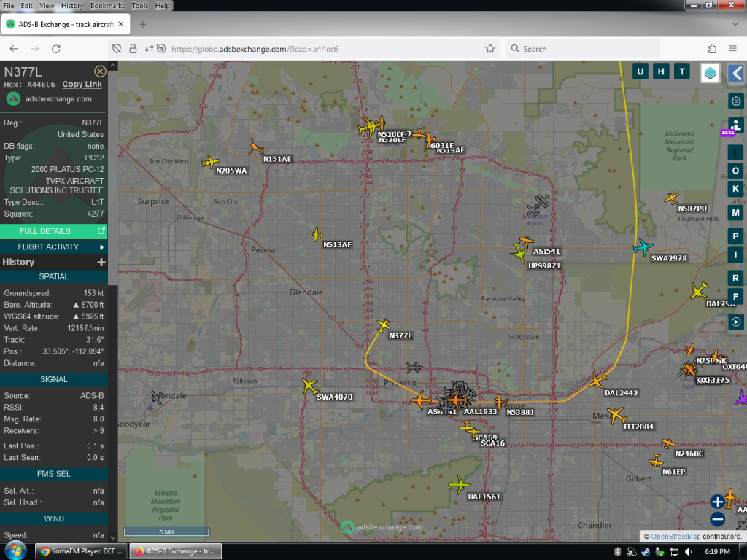Select the N5388J aircraft icon
This screenshot has width=747, height=560.
(500, 402)
